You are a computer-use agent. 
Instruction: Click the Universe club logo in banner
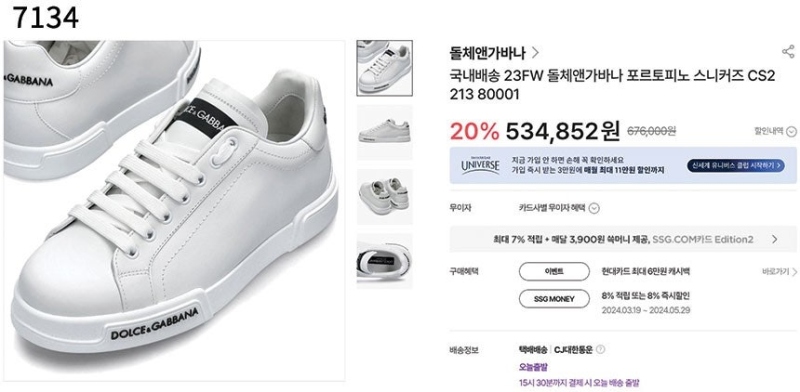tap(480, 165)
